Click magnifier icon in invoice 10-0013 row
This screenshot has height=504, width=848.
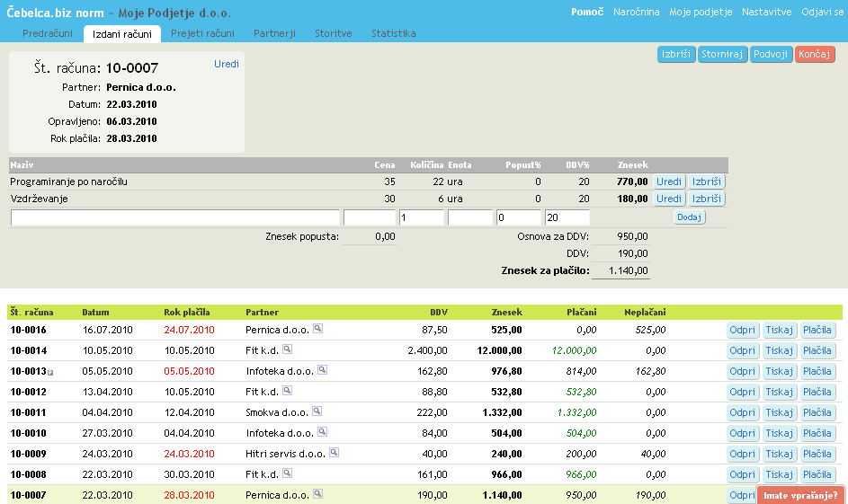(322, 370)
